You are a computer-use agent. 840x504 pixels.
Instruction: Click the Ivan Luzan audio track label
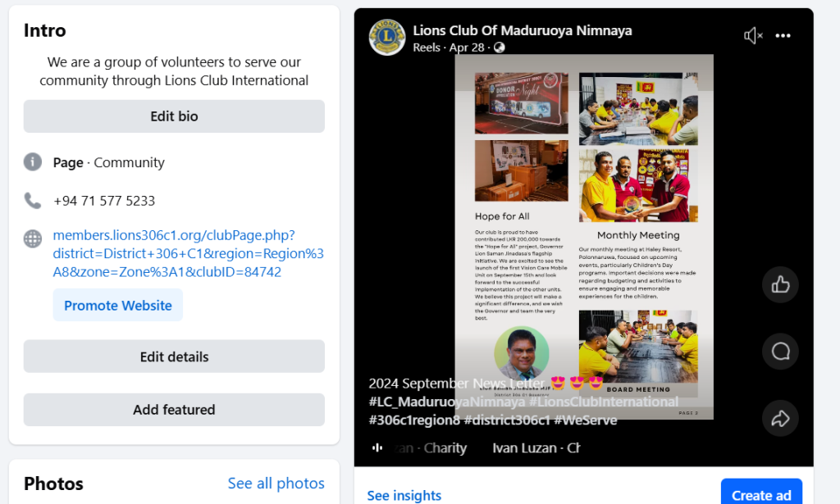click(536, 447)
